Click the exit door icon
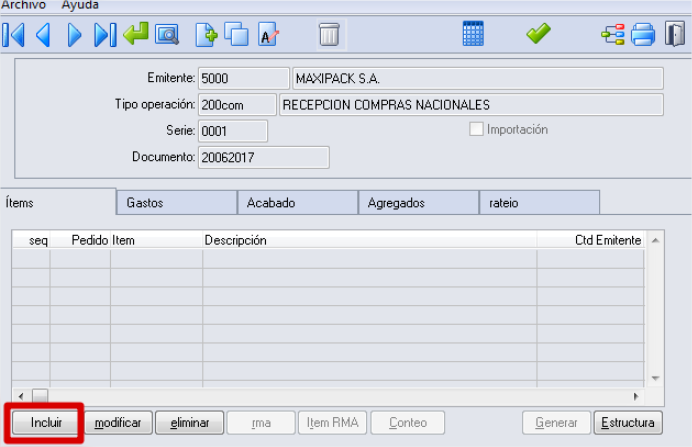 pyautogui.click(x=675, y=34)
